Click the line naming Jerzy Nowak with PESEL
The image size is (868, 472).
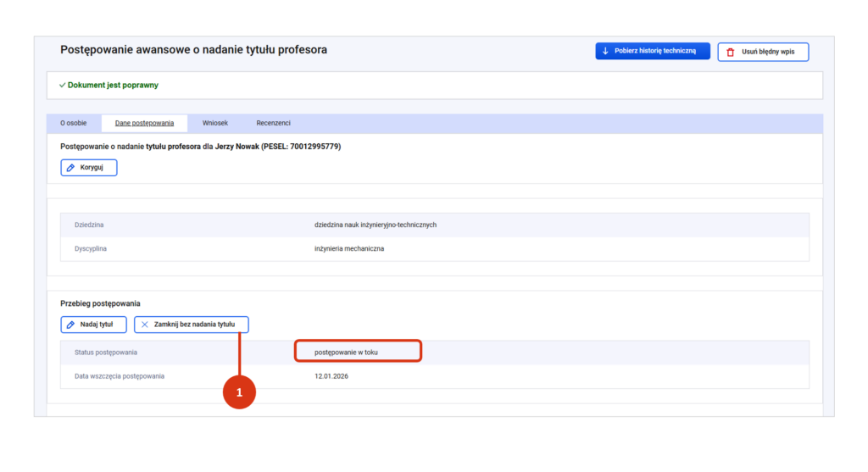[x=200, y=147]
